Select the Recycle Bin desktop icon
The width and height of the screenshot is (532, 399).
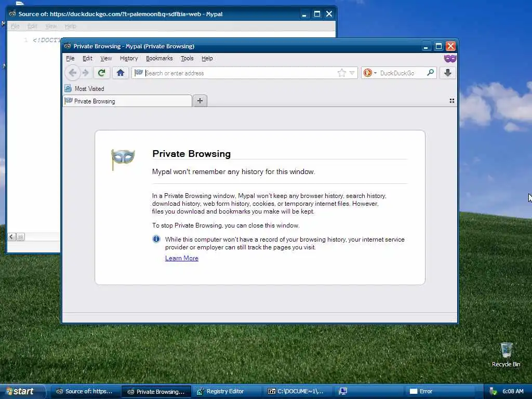click(x=506, y=354)
